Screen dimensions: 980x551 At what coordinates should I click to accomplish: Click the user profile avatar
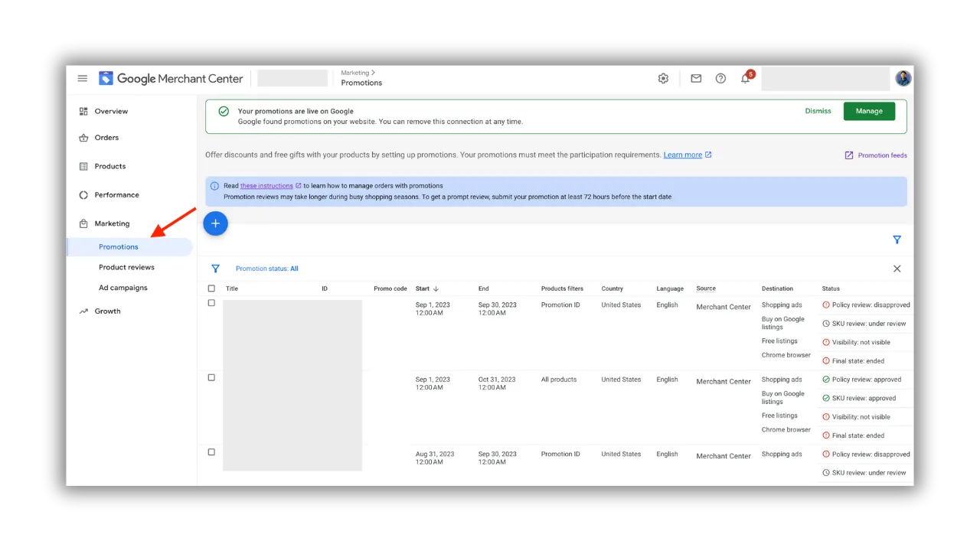903,78
